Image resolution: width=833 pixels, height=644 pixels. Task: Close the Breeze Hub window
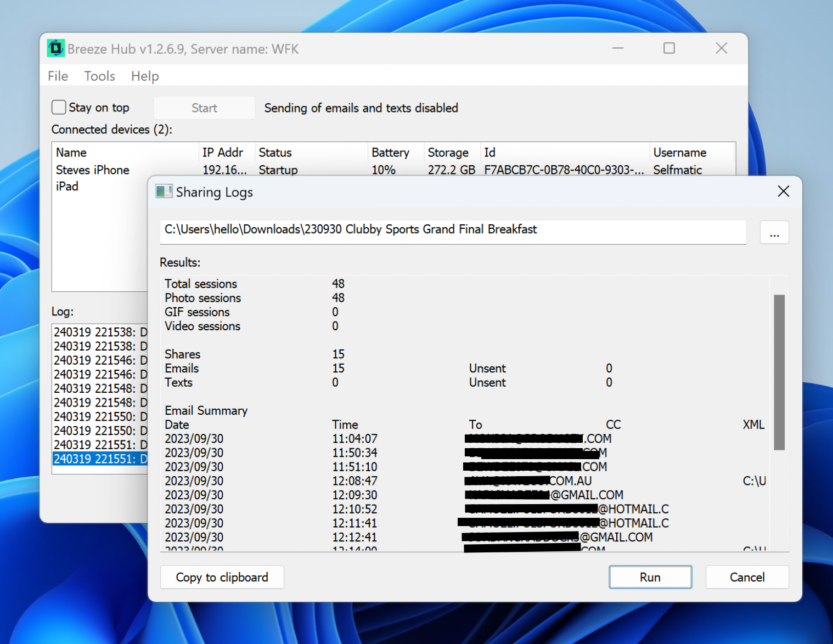tap(721, 49)
